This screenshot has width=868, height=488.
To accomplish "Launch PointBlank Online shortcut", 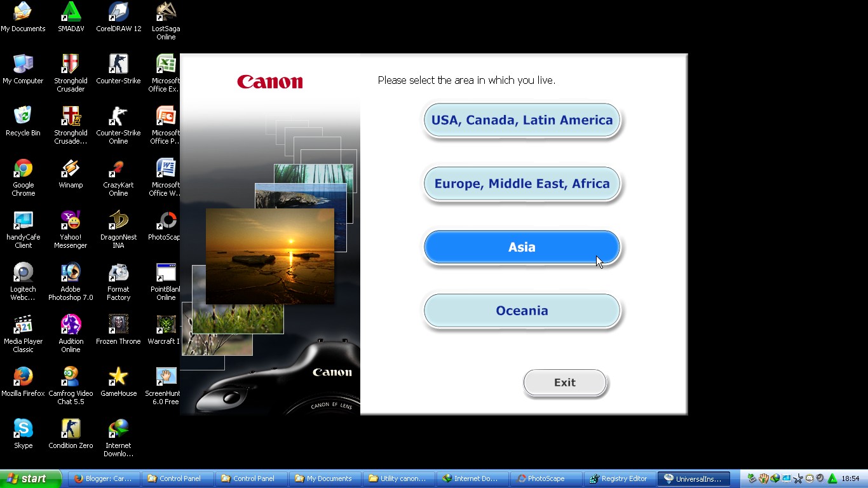I will pos(166,282).
